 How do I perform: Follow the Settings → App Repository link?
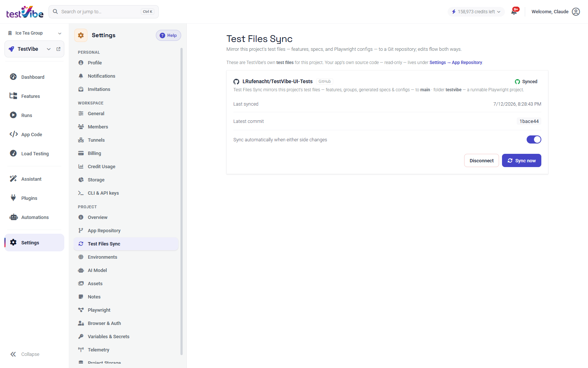pyautogui.click(x=456, y=63)
